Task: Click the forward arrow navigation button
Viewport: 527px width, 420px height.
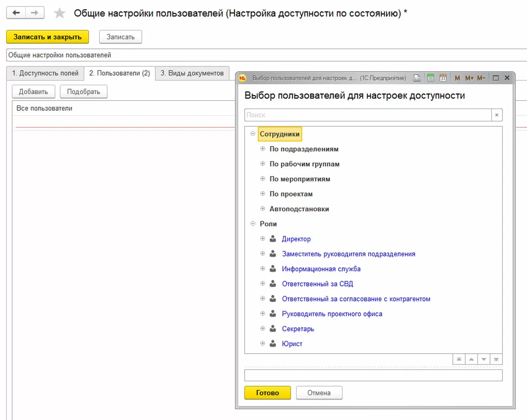Action: (35, 13)
